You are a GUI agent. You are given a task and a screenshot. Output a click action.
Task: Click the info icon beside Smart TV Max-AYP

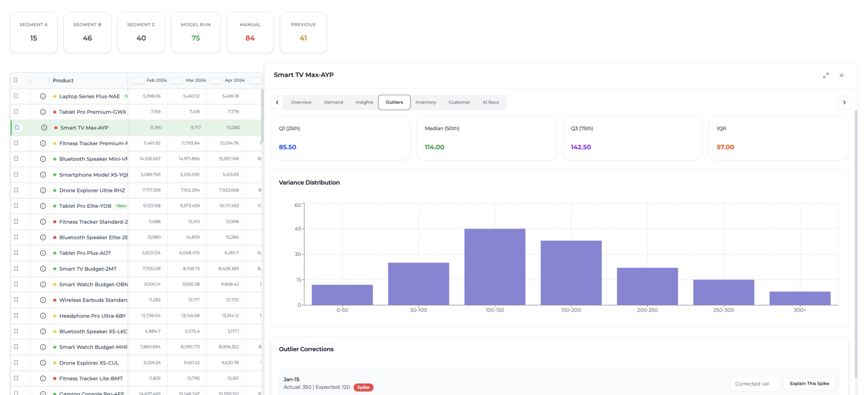(x=43, y=127)
